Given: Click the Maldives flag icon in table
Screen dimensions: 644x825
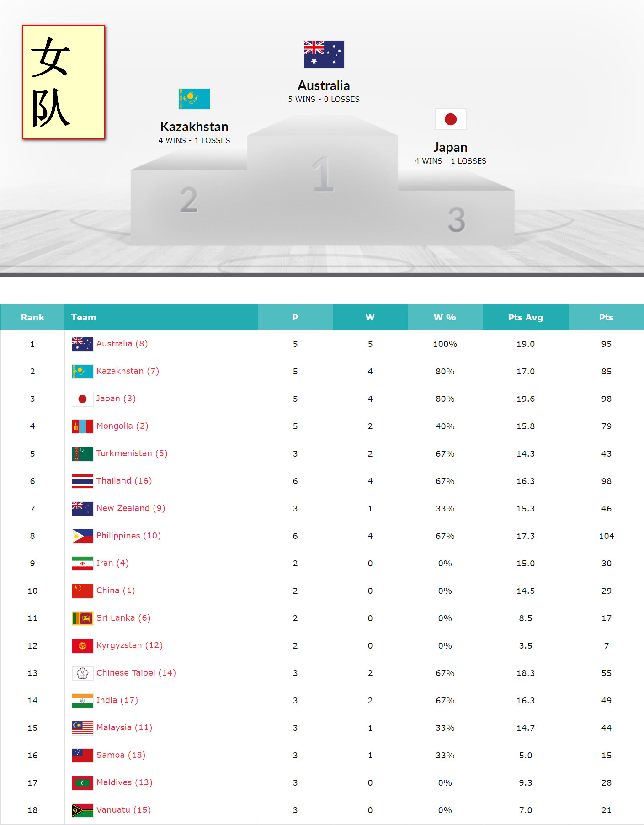Looking at the screenshot, I should pos(82,782).
